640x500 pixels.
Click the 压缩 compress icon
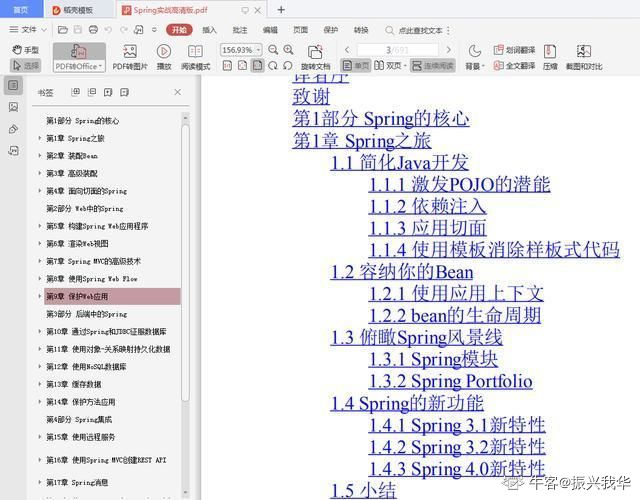[x=550, y=51]
